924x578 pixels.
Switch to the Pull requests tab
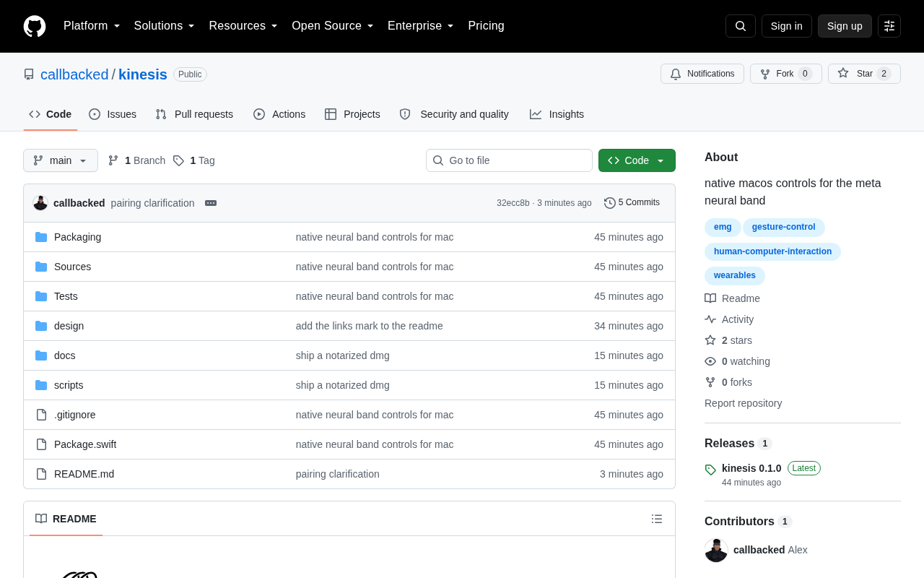click(x=194, y=114)
